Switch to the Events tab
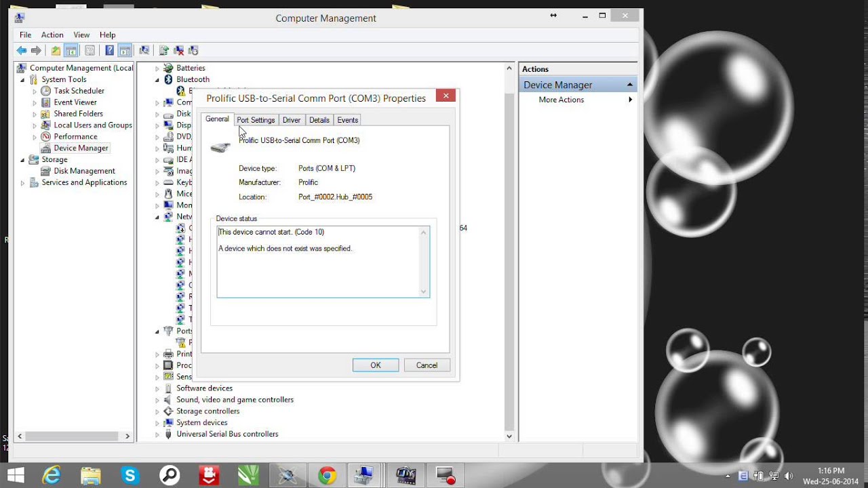Viewport: 868px width, 488px height. coord(347,120)
